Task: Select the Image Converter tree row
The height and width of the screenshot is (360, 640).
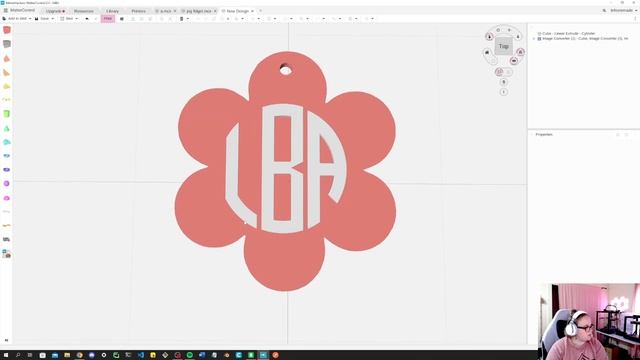Action: (x=583, y=38)
